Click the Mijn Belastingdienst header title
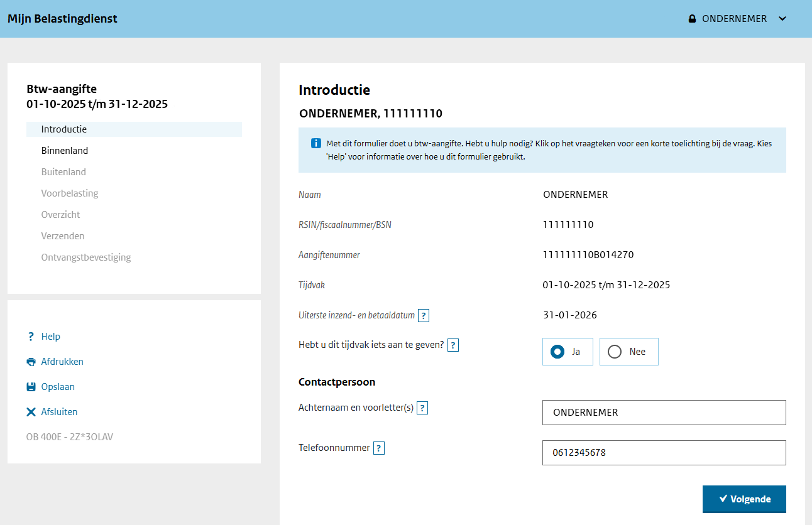The width and height of the screenshot is (812, 525). 62,18
